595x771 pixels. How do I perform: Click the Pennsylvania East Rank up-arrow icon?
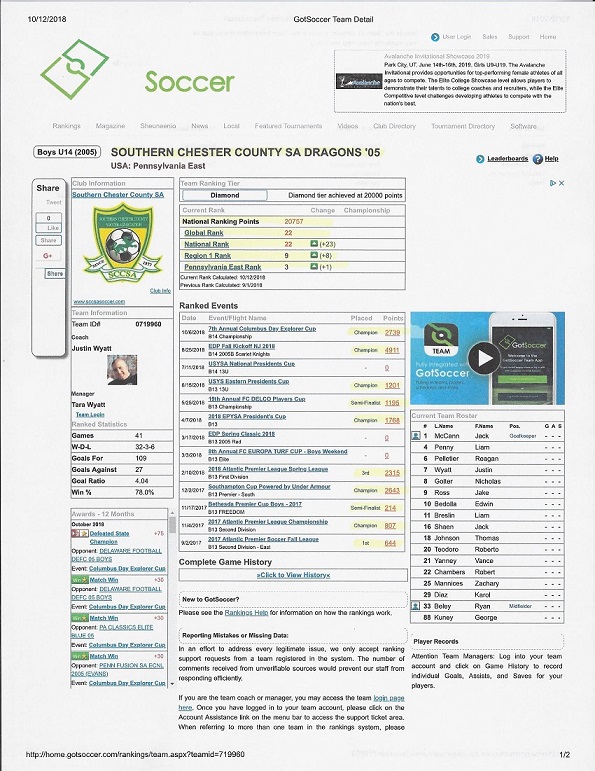click(x=314, y=267)
